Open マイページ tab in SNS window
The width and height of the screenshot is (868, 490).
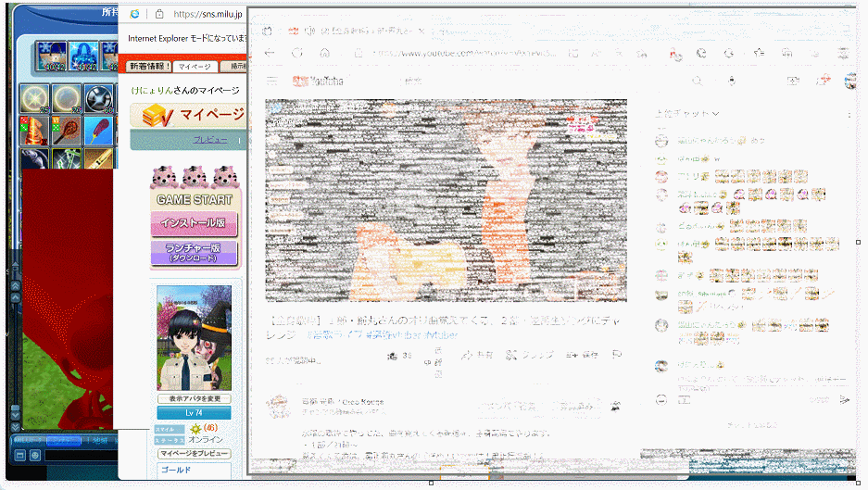coord(195,67)
